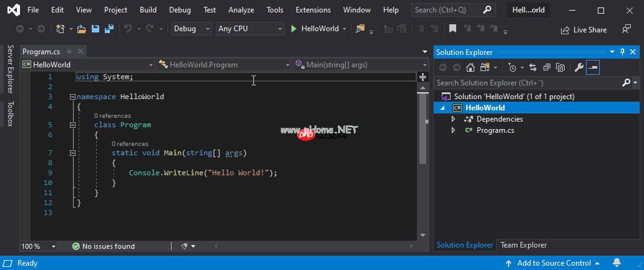The width and height of the screenshot is (644, 270).
Task: Click Sync with Active Document icon
Action: [x=533, y=67]
